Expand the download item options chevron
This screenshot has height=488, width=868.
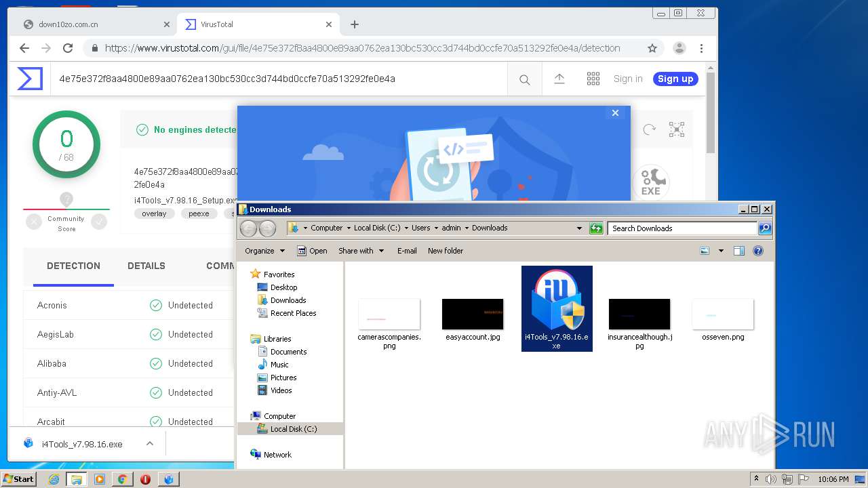click(x=150, y=444)
